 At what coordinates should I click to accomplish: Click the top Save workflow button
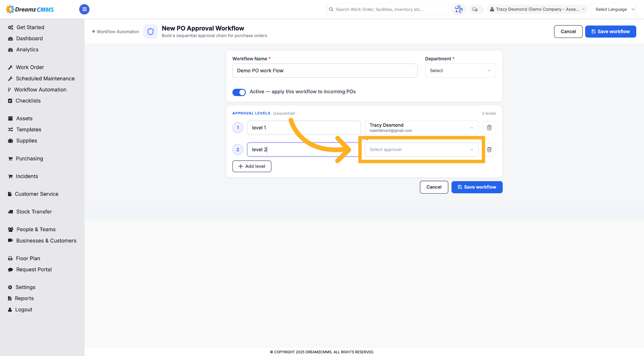tap(610, 32)
